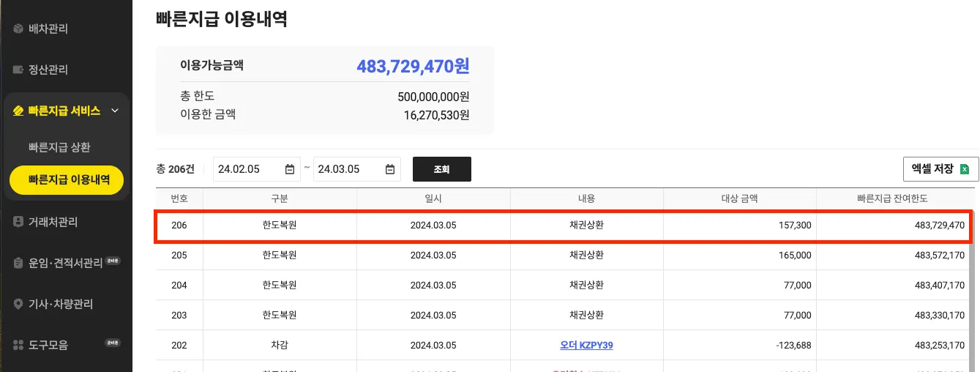The width and height of the screenshot is (980, 372).
Task: Collapse the 빠른지급 서비스 chevron
Action: point(114,111)
